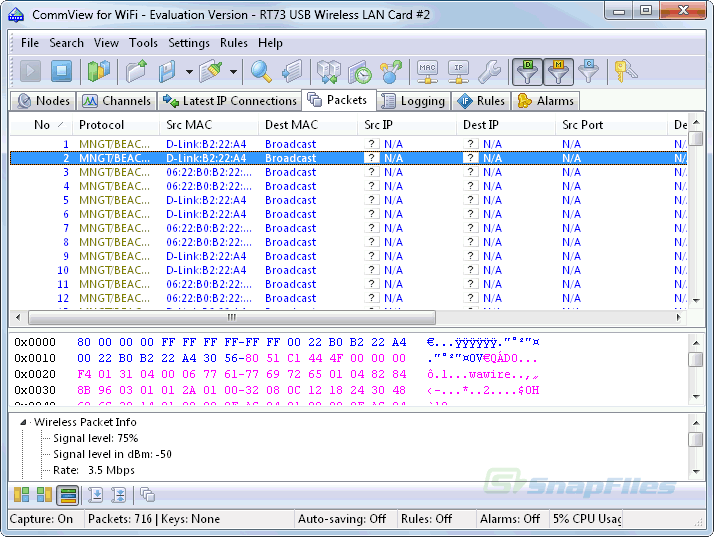714x537 pixels.
Task: Select the left-side decoder layout icon
Action: click(21, 495)
